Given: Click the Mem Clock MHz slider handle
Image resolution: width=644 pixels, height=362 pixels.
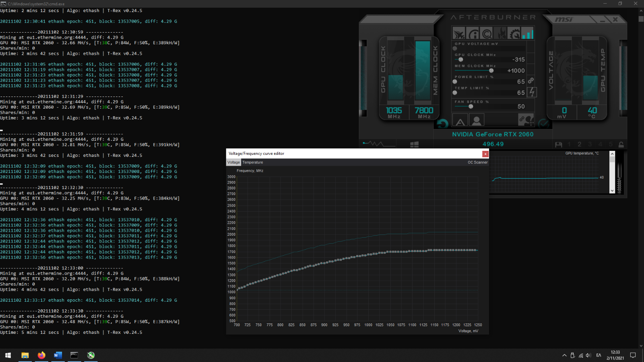Looking at the screenshot, I should click(491, 70).
